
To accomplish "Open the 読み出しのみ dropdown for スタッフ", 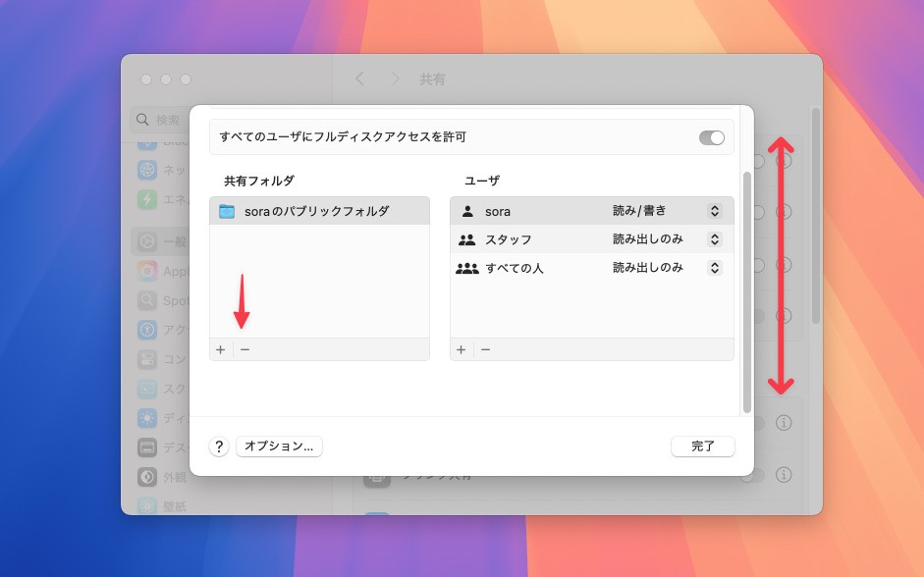I will [x=714, y=239].
